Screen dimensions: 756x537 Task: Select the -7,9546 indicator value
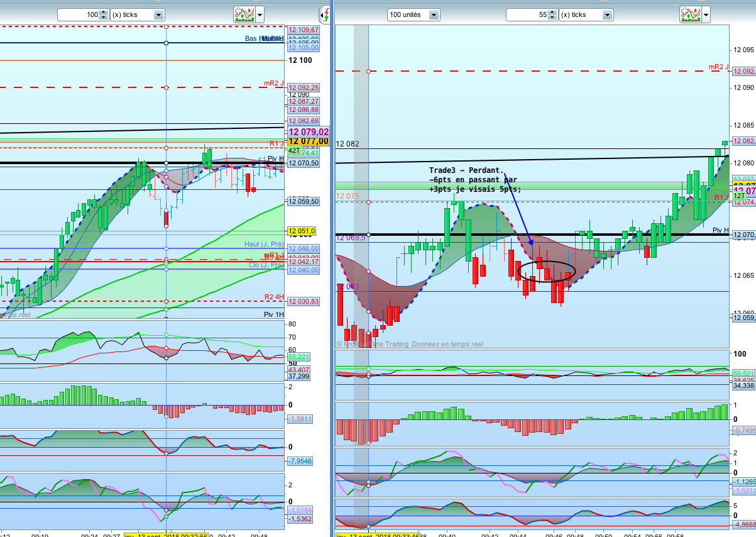300,462
